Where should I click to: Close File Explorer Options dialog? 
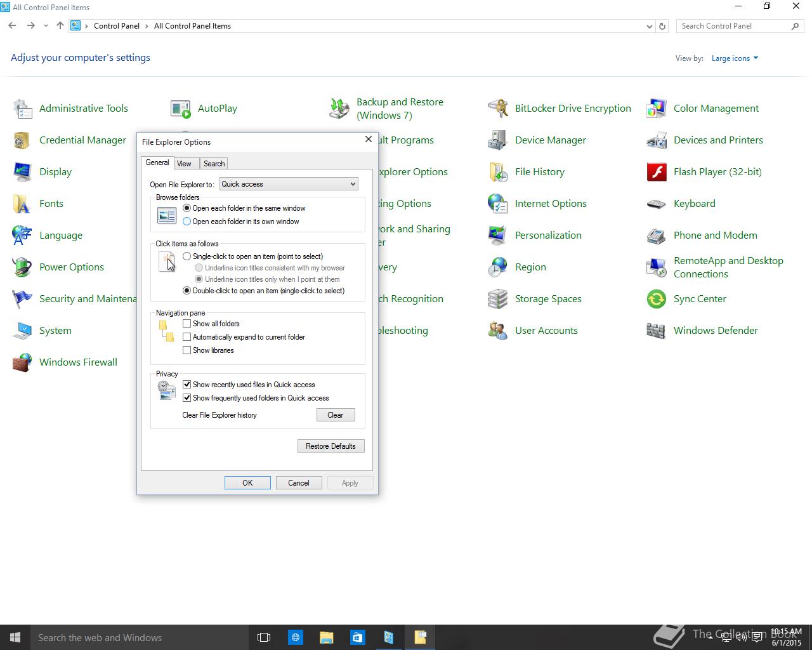click(x=368, y=139)
